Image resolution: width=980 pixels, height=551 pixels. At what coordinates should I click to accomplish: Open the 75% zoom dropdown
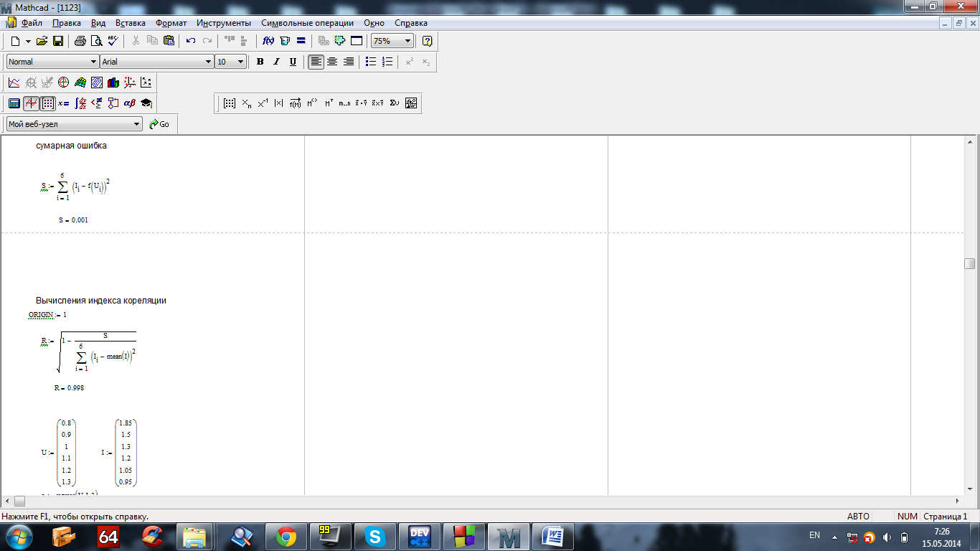pos(408,41)
